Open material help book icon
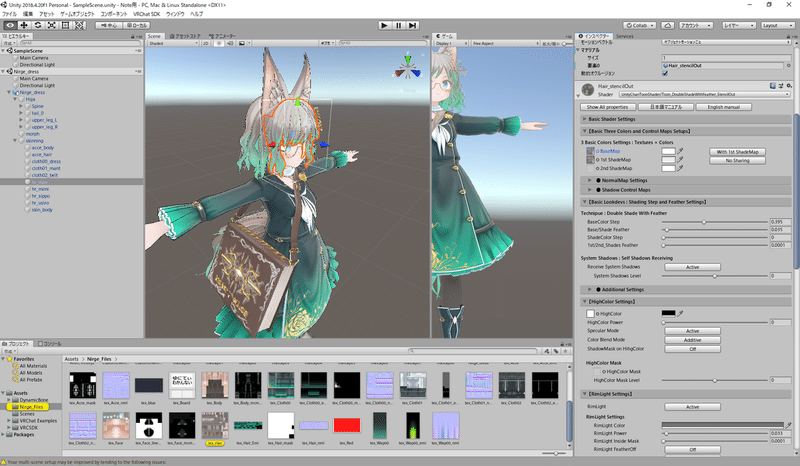The height and width of the screenshot is (466, 800). 773,86
